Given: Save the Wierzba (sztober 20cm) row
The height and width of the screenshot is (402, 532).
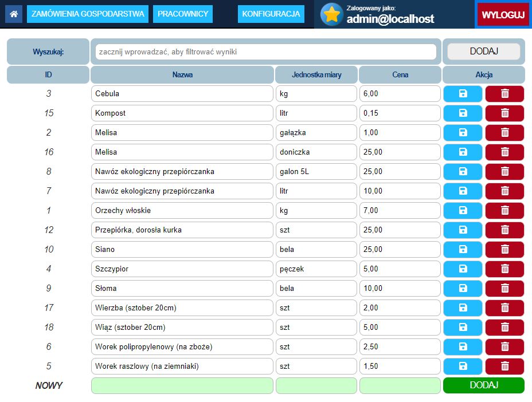Looking at the screenshot, I should [x=463, y=308].
